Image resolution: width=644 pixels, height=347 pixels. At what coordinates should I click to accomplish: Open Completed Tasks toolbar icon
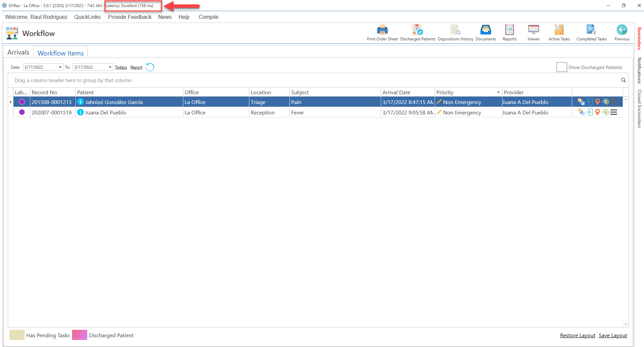coord(591,30)
